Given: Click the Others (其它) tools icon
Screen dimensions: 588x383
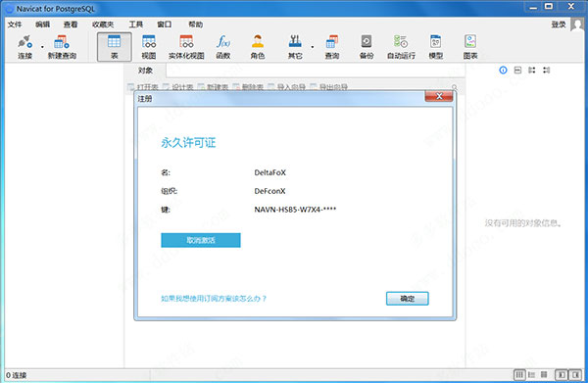Looking at the screenshot, I should pyautogui.click(x=295, y=47).
